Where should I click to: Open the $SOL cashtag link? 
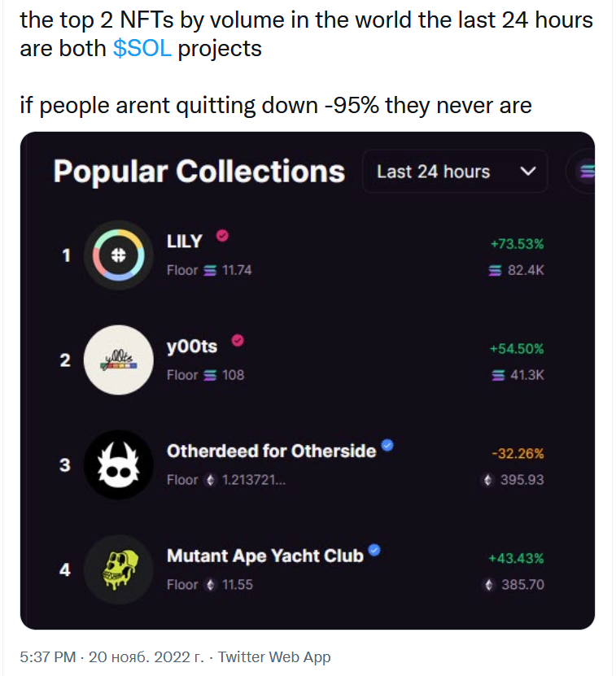[x=142, y=49]
